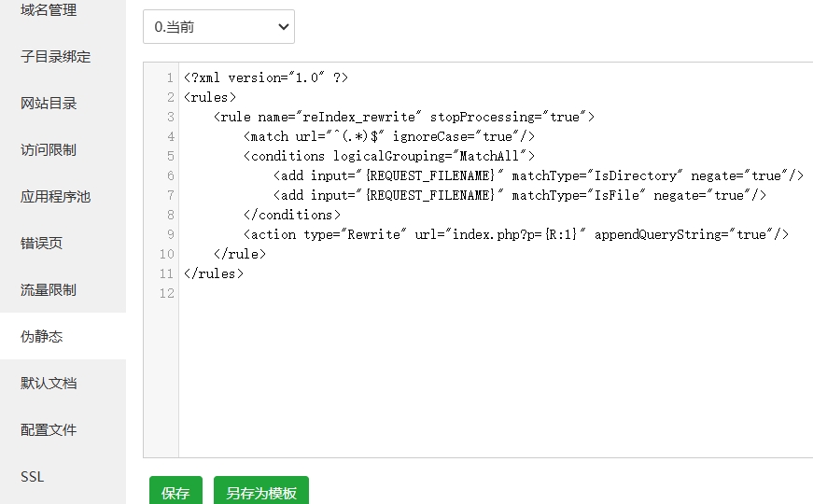Expand the 0.当前 template dropdown
This screenshot has width=813, height=504.
tap(218, 27)
